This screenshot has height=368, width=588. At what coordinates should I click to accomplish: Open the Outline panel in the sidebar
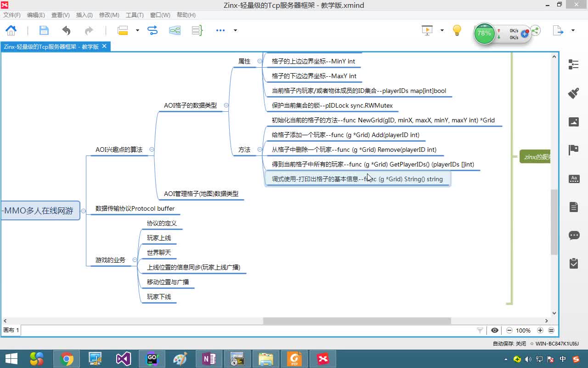point(573,64)
